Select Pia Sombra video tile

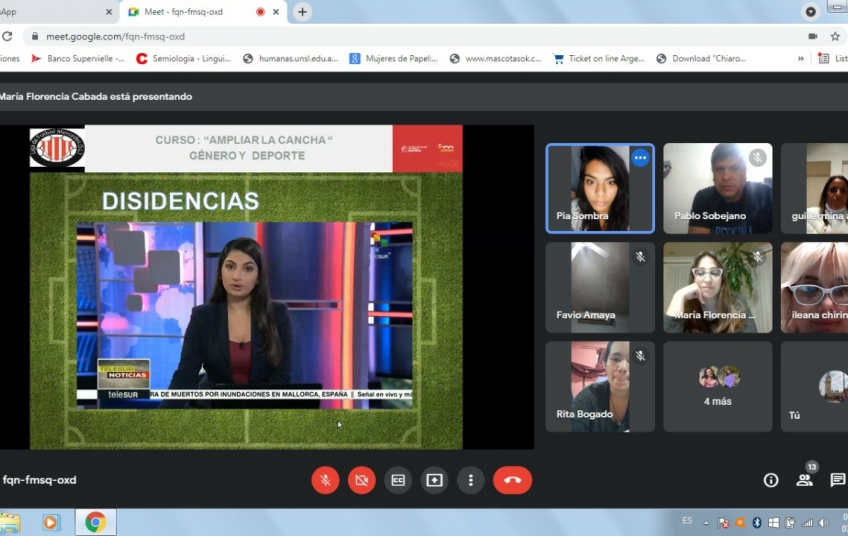pyautogui.click(x=600, y=188)
